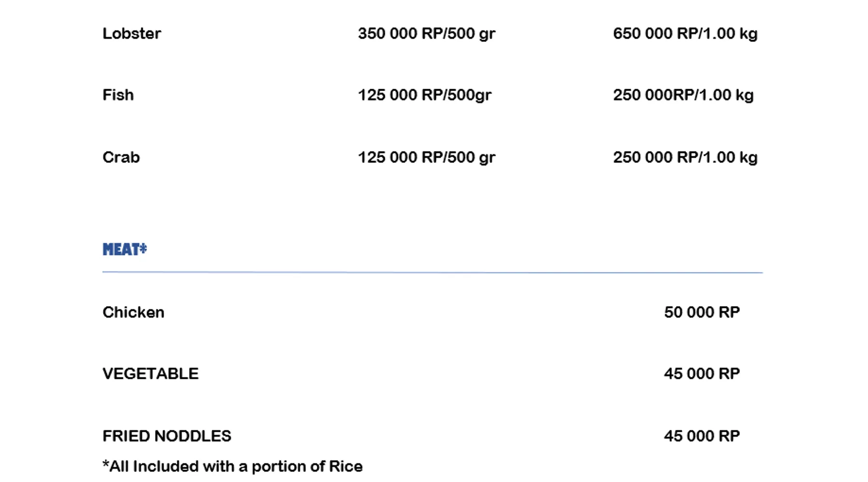Viewport: 868px width, 482px height.
Task: Click the FRIED NODDLES 45 000 RP price
Action: coord(702,436)
